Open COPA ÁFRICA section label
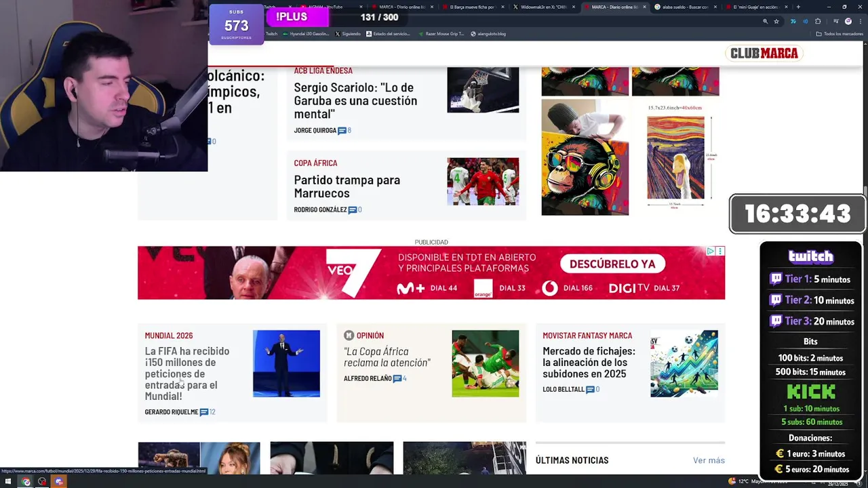 315,163
